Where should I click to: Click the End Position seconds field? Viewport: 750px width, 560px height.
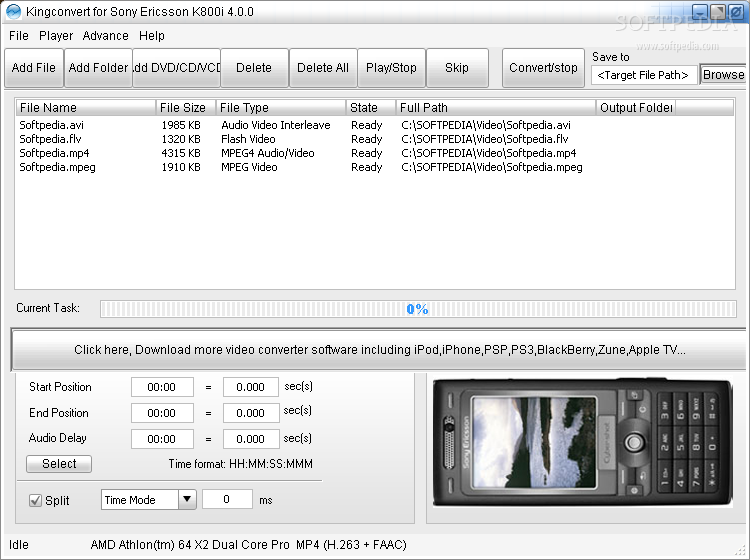pyautogui.click(x=251, y=413)
